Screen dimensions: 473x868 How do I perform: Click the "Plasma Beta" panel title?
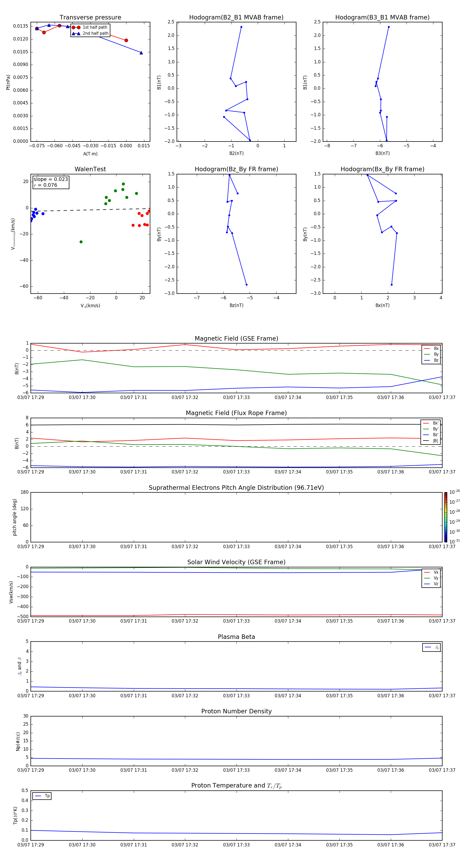236,637
